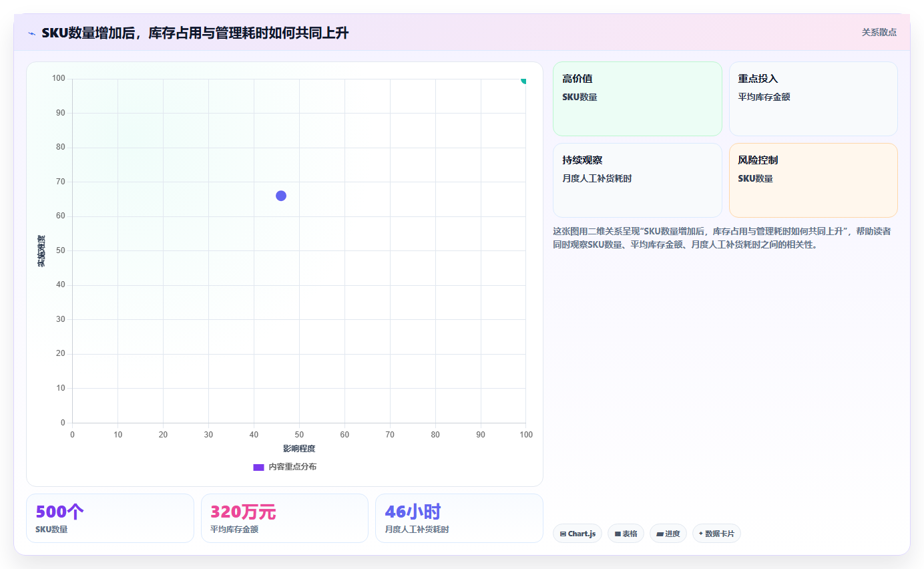Click the icon on the 进度 tag
Screen dimensions: 924x569
coord(660,534)
